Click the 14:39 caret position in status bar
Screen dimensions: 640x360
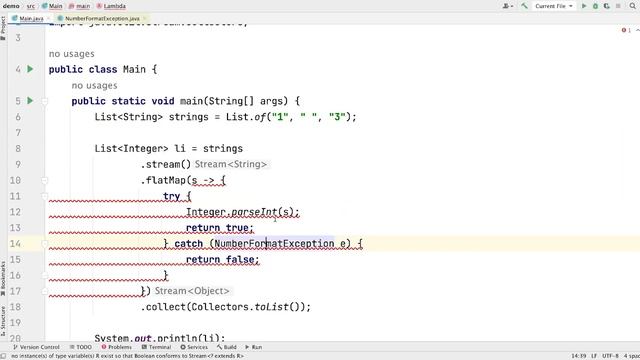pos(579,356)
